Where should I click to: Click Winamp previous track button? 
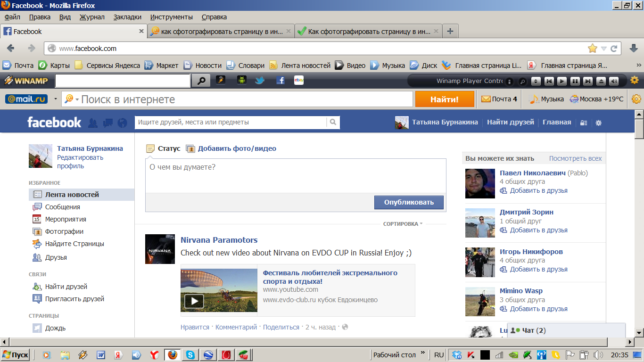pos(549,81)
